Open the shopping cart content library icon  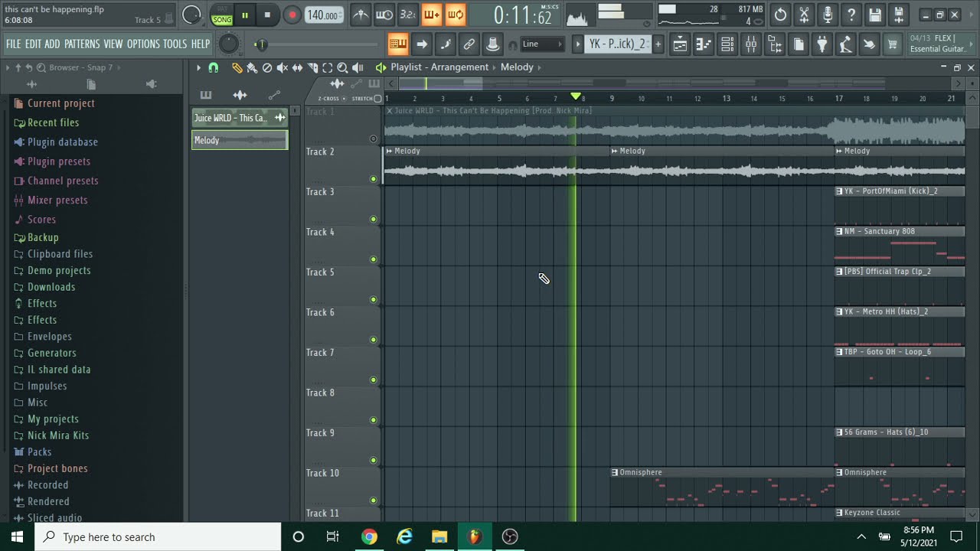893,44
